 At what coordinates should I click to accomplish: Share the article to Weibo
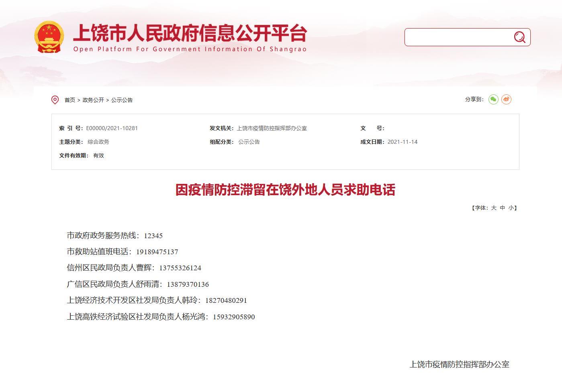pos(507,99)
